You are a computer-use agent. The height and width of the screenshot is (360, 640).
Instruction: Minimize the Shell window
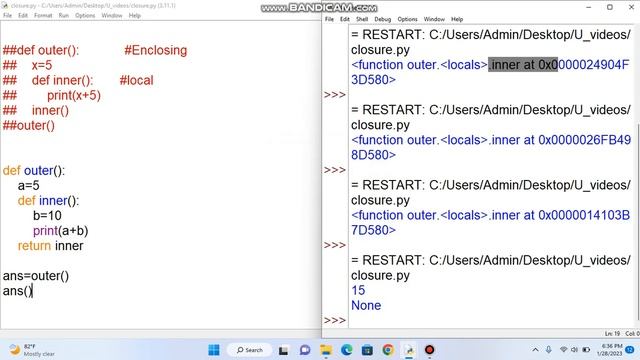pos(589,7)
